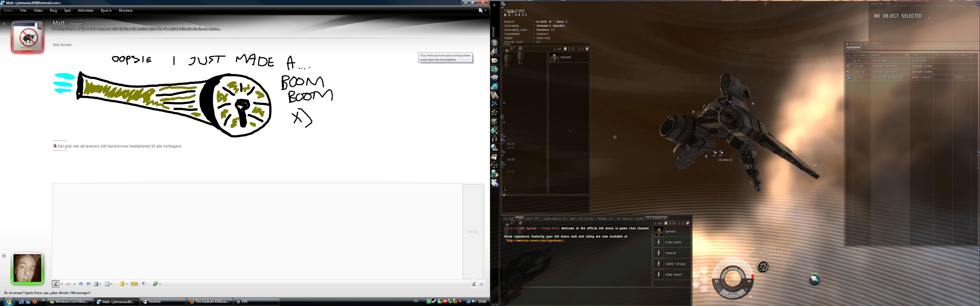Image resolution: width=980 pixels, height=306 pixels.
Task: Redo the handwriting stroke
Action: click(x=88, y=284)
